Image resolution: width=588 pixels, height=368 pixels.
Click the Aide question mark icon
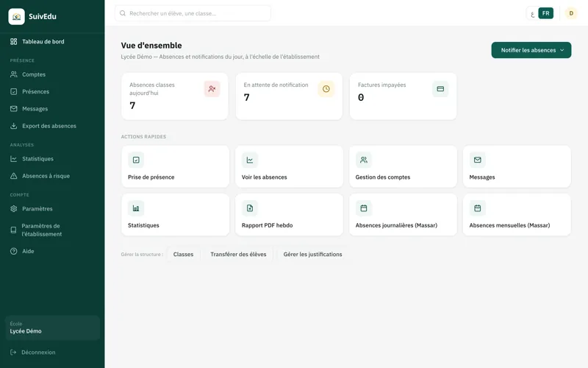(13, 251)
